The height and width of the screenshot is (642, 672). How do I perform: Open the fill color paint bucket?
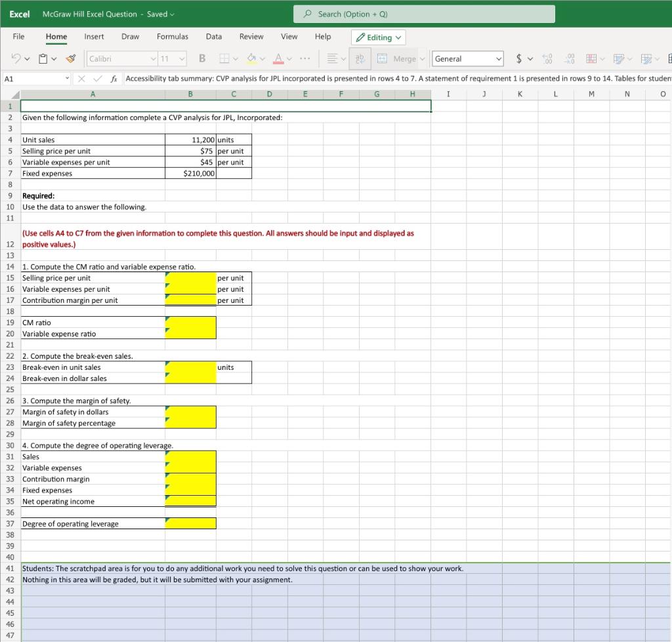pyautogui.click(x=252, y=58)
